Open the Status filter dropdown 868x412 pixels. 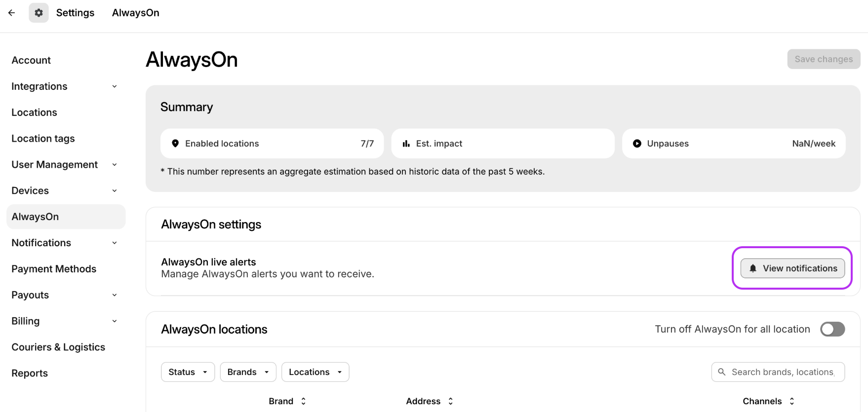pyautogui.click(x=188, y=372)
